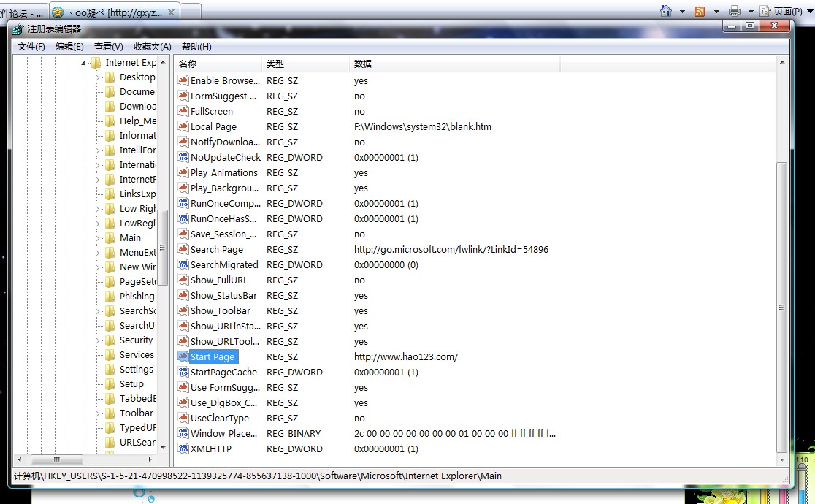Image resolution: width=815 pixels, height=504 pixels.
Task: Sort by the 数据 column header
Action: [454, 64]
